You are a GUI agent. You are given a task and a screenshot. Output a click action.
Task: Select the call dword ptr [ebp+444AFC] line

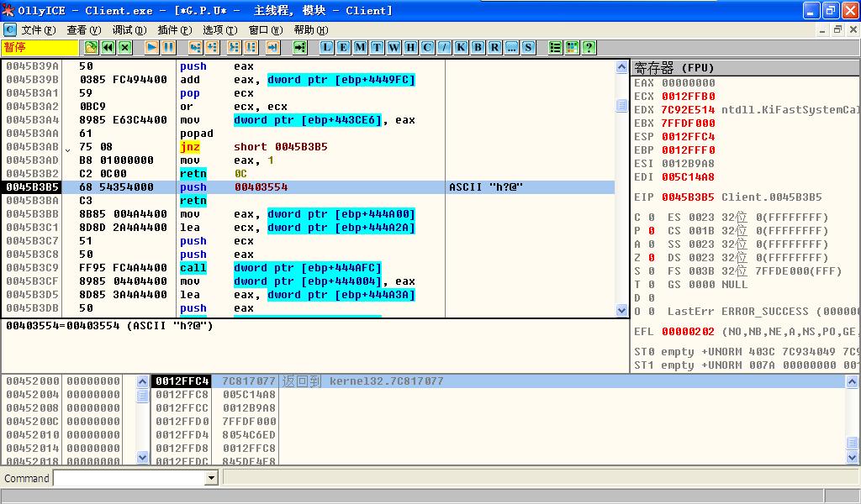coord(308,268)
